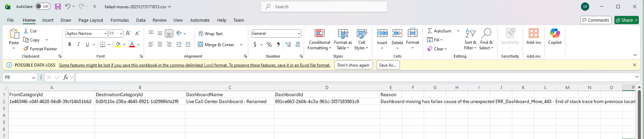Click the Redo arrow icon
This screenshot has height=139, width=644.
81,6
